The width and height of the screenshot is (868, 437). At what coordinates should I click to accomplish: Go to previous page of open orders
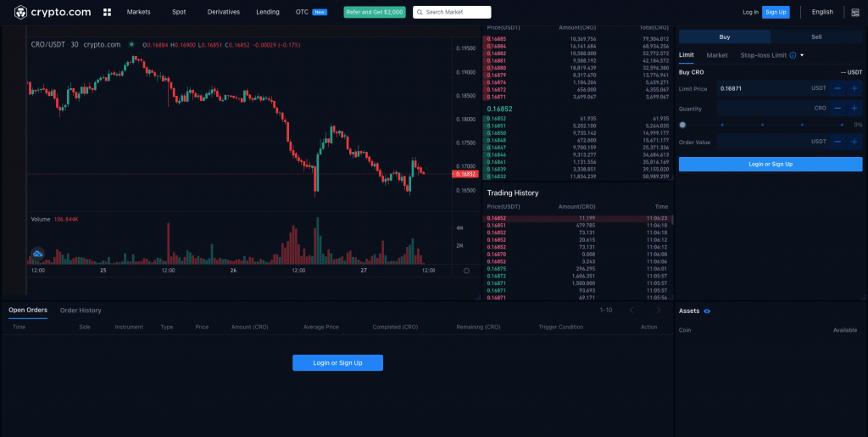point(632,311)
